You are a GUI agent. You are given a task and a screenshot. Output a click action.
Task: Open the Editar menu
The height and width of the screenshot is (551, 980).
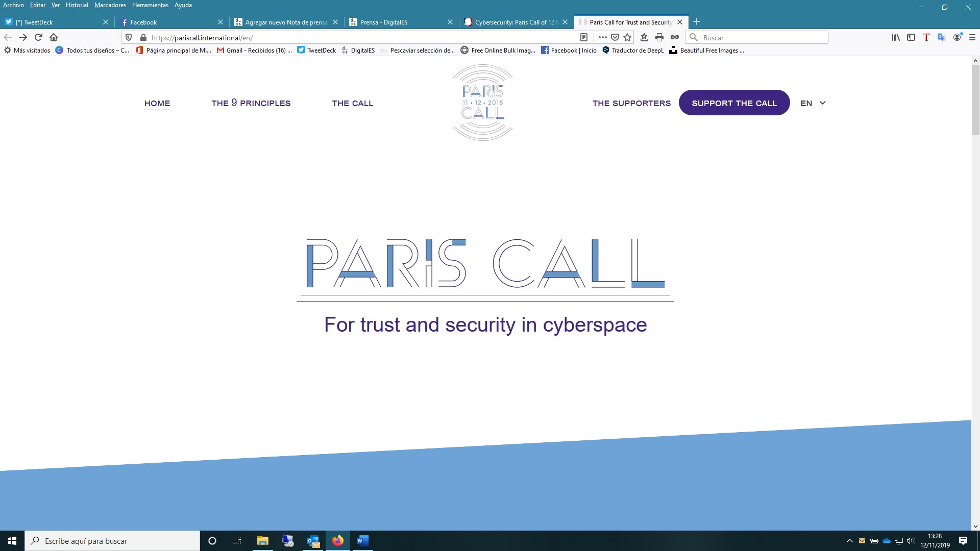pyautogui.click(x=38, y=5)
